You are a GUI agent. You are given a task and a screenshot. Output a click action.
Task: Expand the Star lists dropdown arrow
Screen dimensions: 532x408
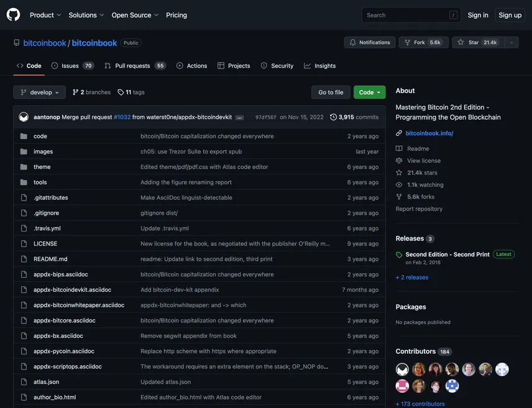tap(511, 42)
